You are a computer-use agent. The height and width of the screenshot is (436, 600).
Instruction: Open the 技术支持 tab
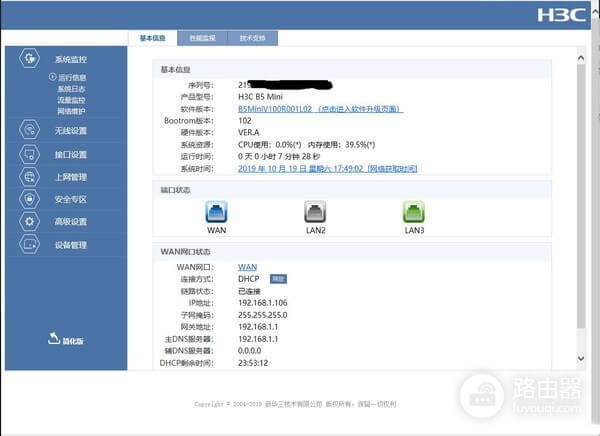click(252, 38)
